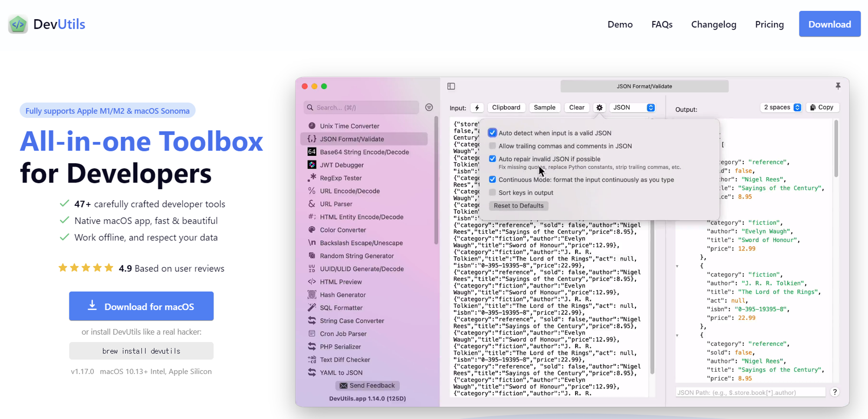Viewport: 868px width, 419px height.
Task: Click the DevUtils logo icon
Action: pyautogui.click(x=18, y=24)
